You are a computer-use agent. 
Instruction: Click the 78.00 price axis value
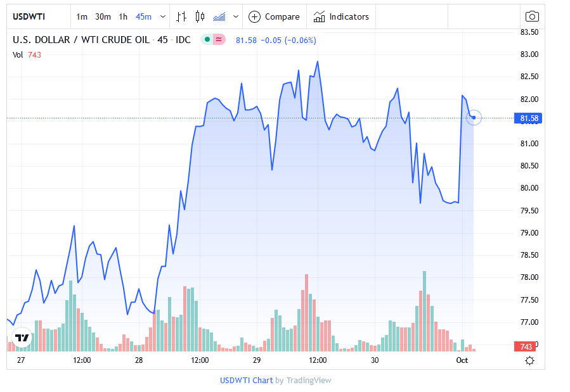(x=529, y=277)
